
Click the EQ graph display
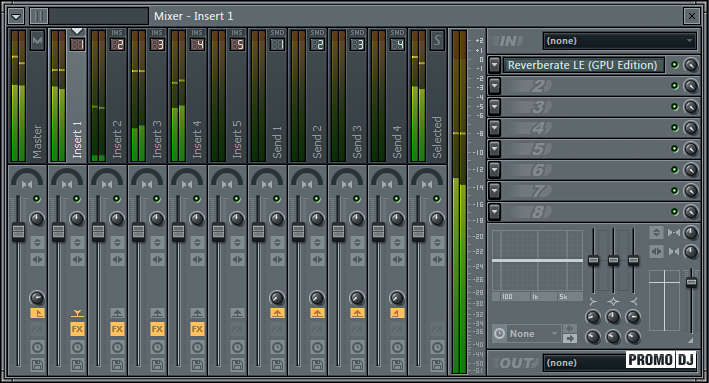click(537, 260)
